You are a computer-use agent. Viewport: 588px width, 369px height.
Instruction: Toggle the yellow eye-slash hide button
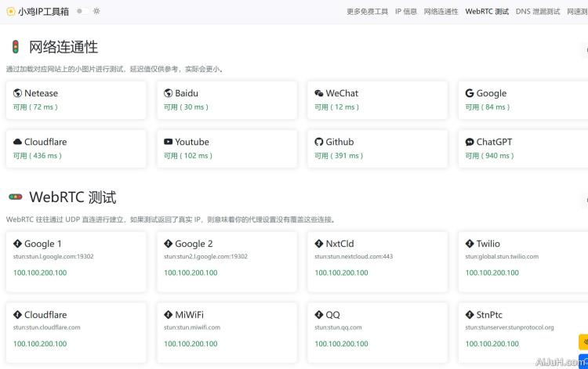[x=583, y=342]
